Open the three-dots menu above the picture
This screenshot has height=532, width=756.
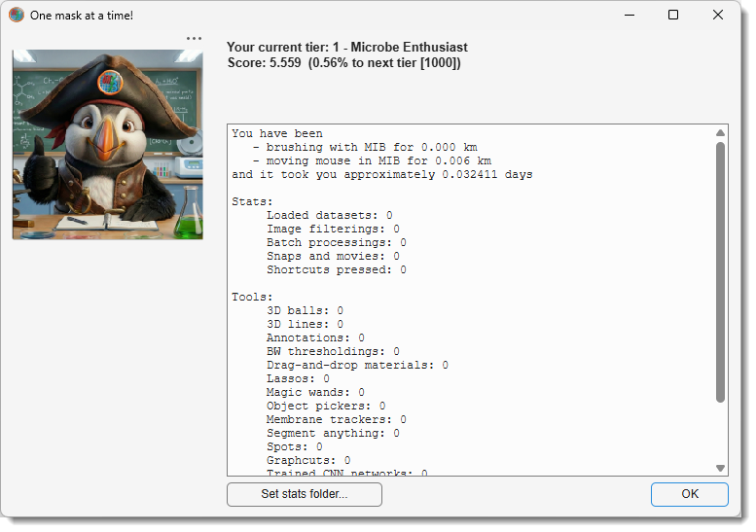194,38
